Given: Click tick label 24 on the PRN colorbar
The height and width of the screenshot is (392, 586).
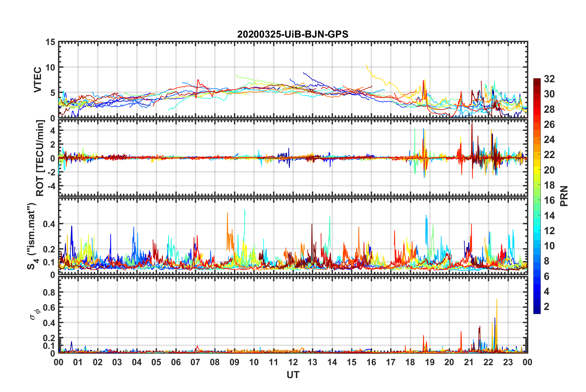Looking at the screenshot, I should click(x=549, y=140).
